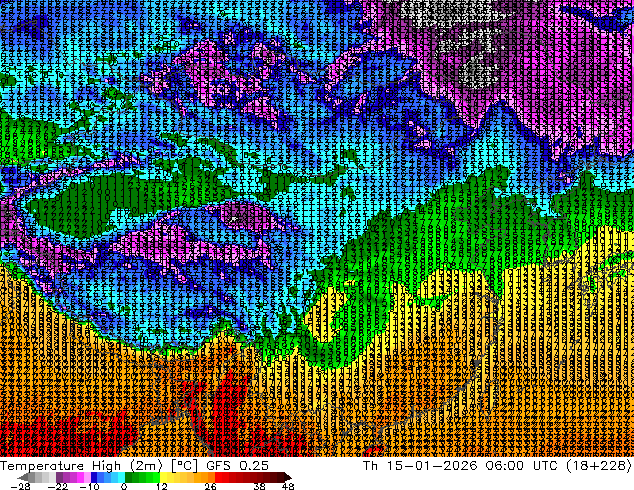Click the dark green legend swatch right of 0
Viewport: 634px width, 490px height.
click(x=128, y=477)
